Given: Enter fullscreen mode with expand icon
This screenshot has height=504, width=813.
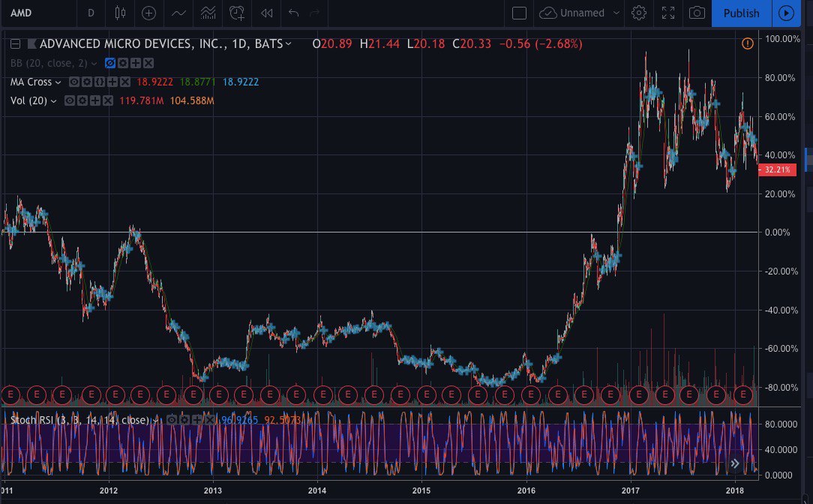Looking at the screenshot, I should (x=667, y=13).
